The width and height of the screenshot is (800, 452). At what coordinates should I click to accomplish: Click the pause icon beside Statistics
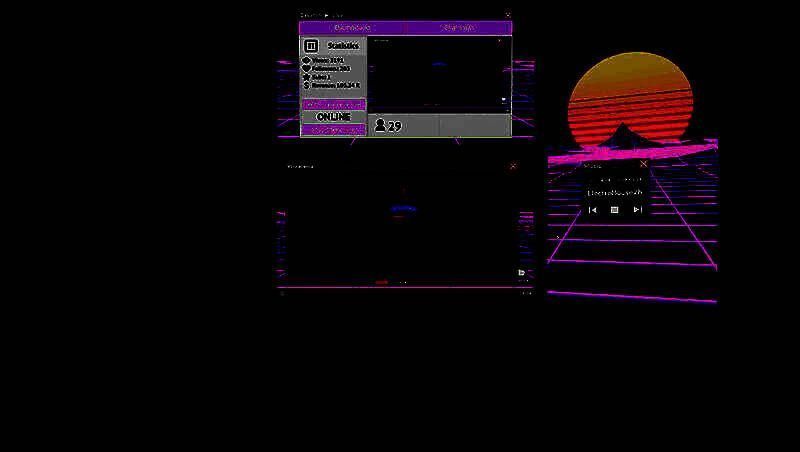point(311,46)
